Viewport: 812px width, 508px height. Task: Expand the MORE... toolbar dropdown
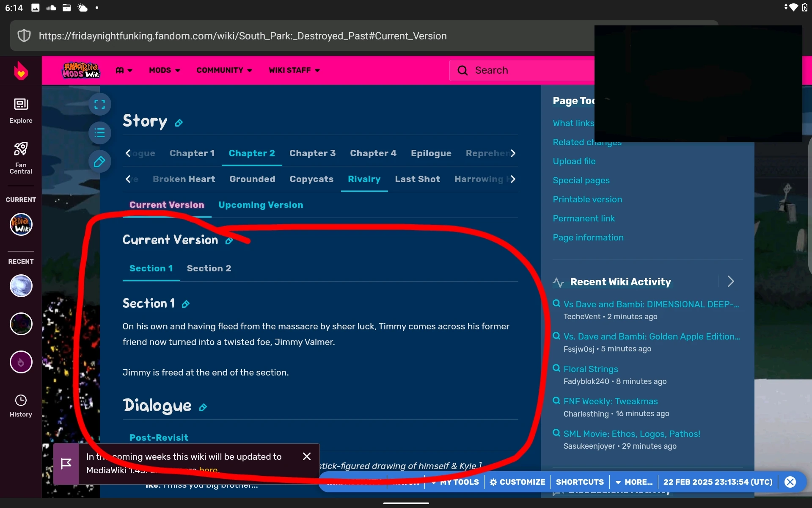[634, 482]
